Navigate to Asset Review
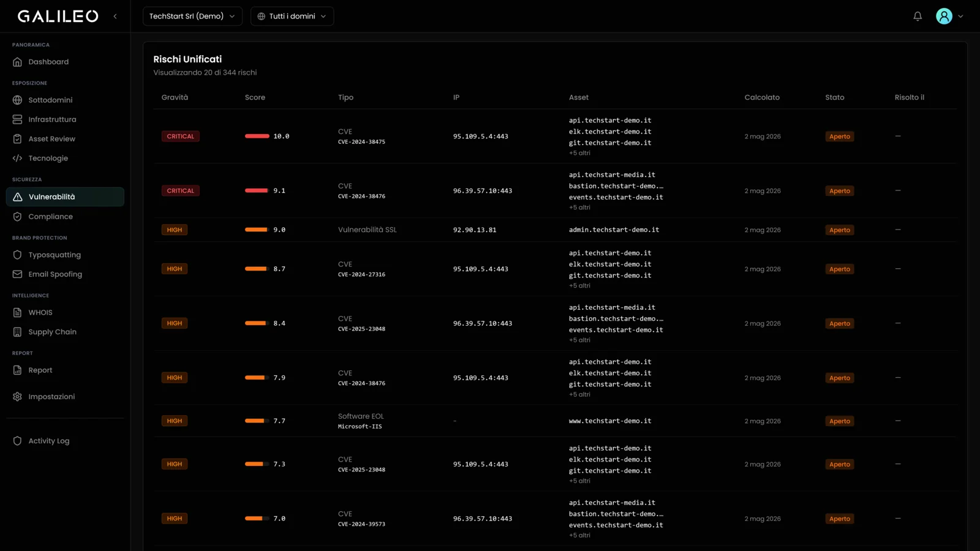This screenshot has width=980, height=551. [65, 139]
